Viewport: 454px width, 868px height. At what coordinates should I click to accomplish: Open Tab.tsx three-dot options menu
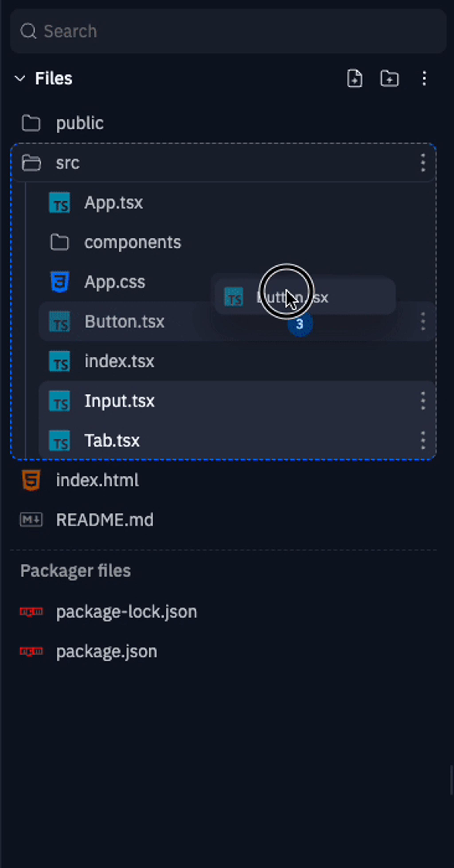pyautogui.click(x=423, y=440)
